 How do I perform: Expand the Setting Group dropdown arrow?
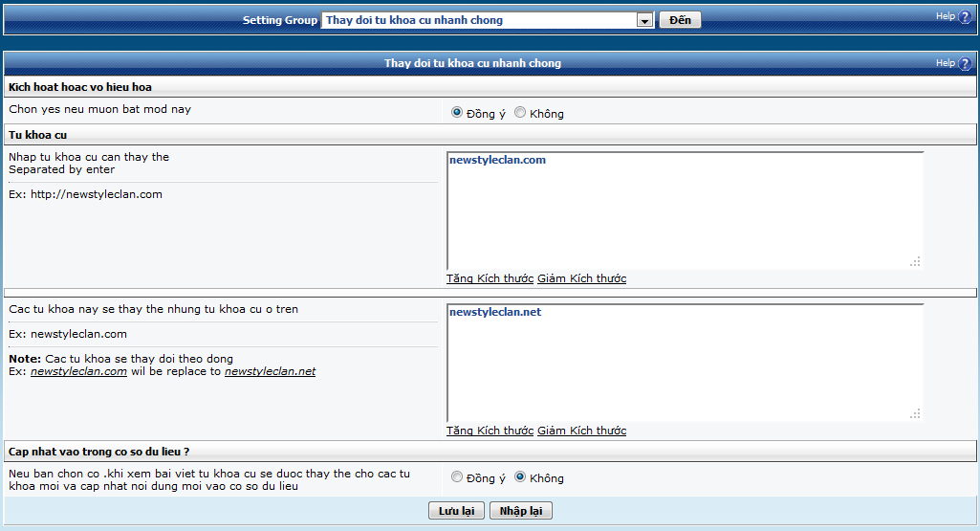point(644,20)
